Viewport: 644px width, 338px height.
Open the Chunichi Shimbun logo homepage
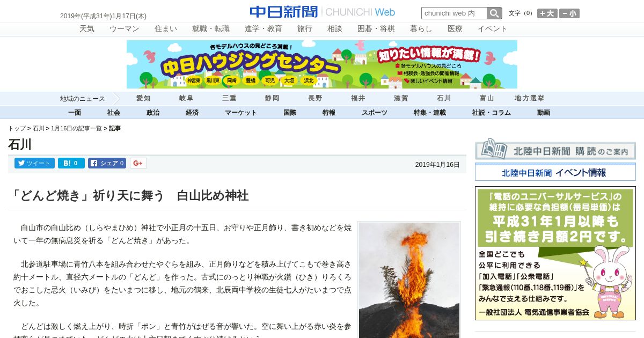tap(322, 12)
